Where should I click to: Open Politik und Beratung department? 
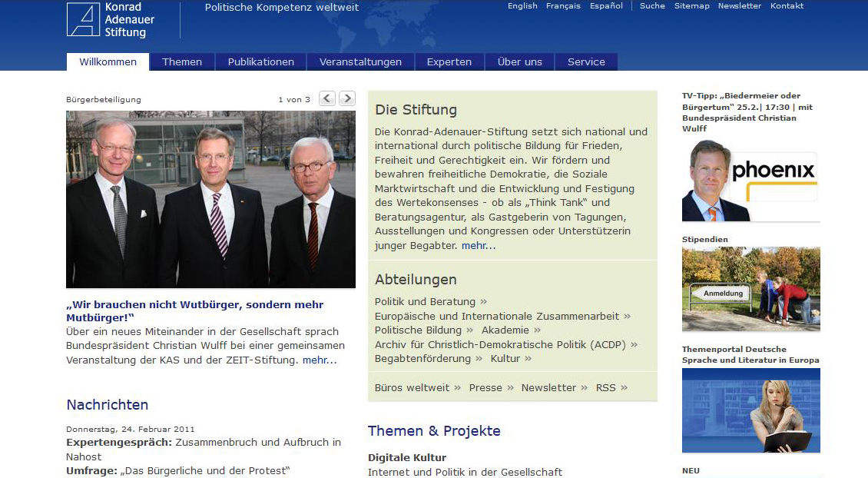(425, 301)
